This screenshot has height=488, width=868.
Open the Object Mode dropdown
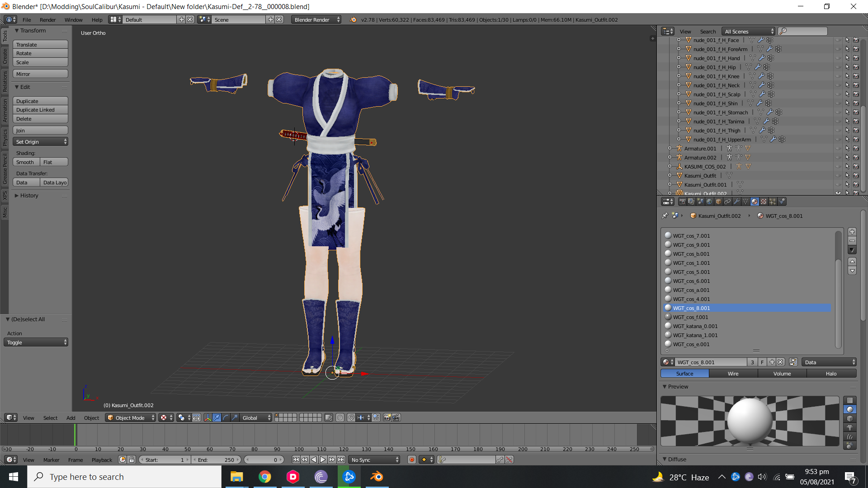point(130,418)
